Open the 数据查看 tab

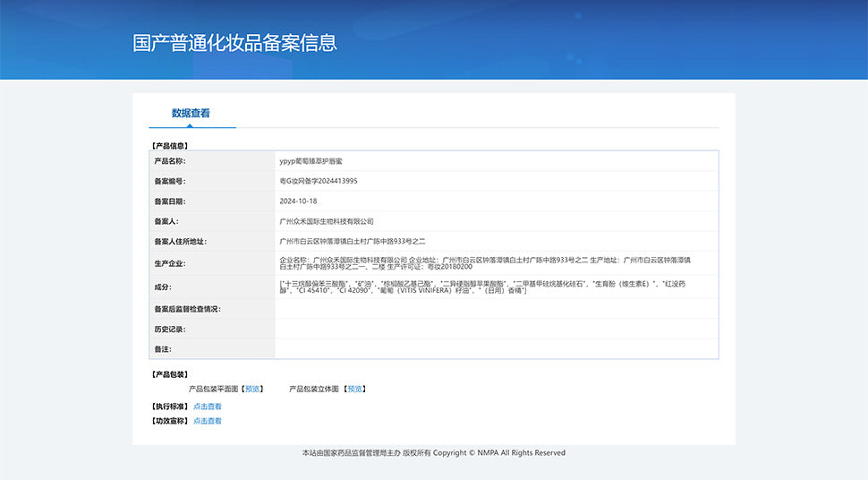pos(191,114)
